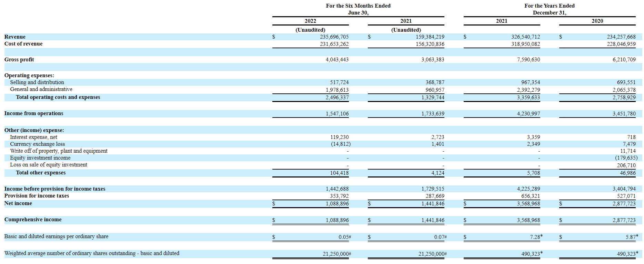Click income before taxes value 1,442,688

(337, 189)
